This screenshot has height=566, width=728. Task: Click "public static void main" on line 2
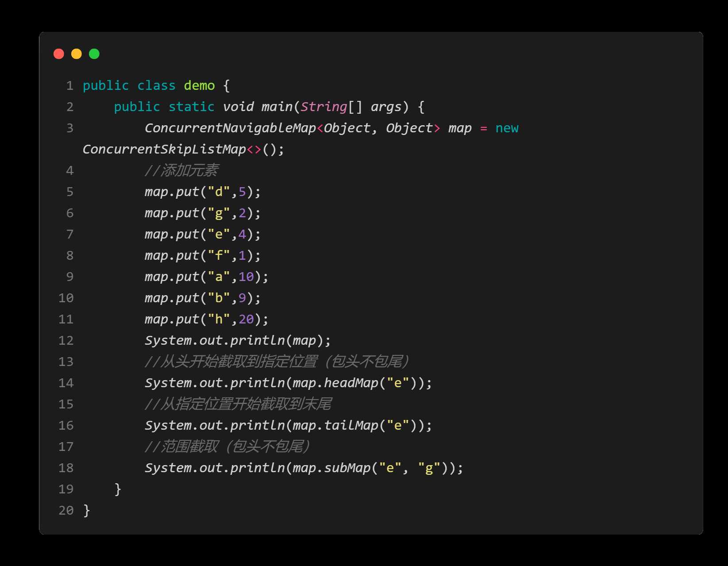tap(203, 107)
